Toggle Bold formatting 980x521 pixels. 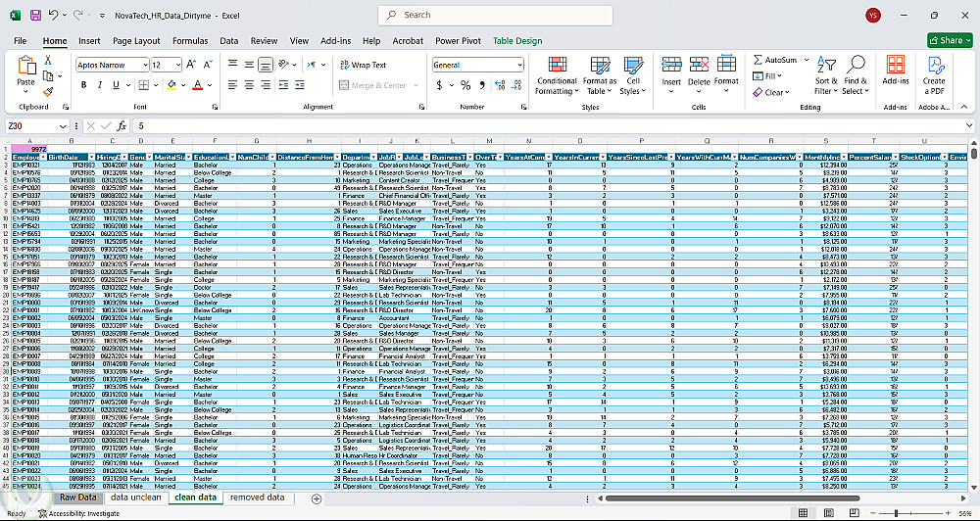[x=83, y=85]
